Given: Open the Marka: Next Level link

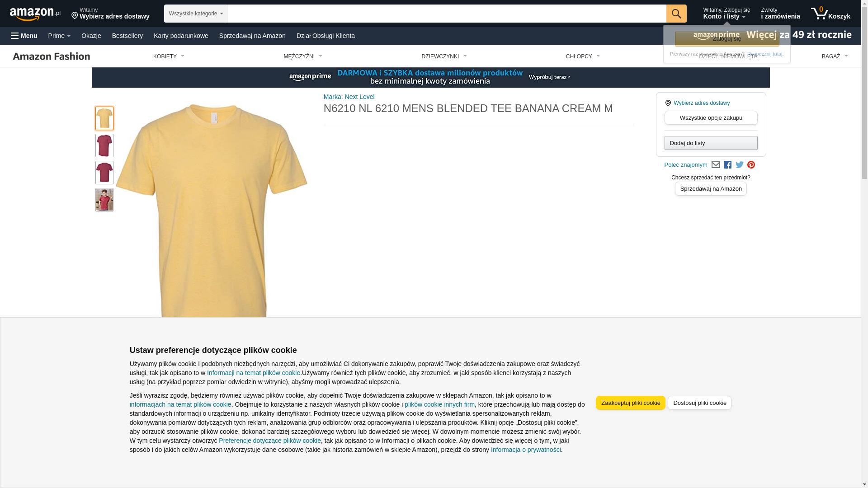Looking at the screenshot, I should click(x=349, y=97).
